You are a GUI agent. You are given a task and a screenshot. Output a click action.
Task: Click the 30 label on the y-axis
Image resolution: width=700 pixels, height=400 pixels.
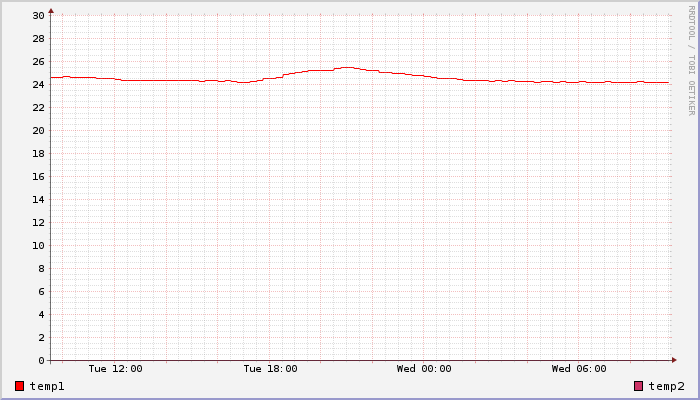(38, 16)
